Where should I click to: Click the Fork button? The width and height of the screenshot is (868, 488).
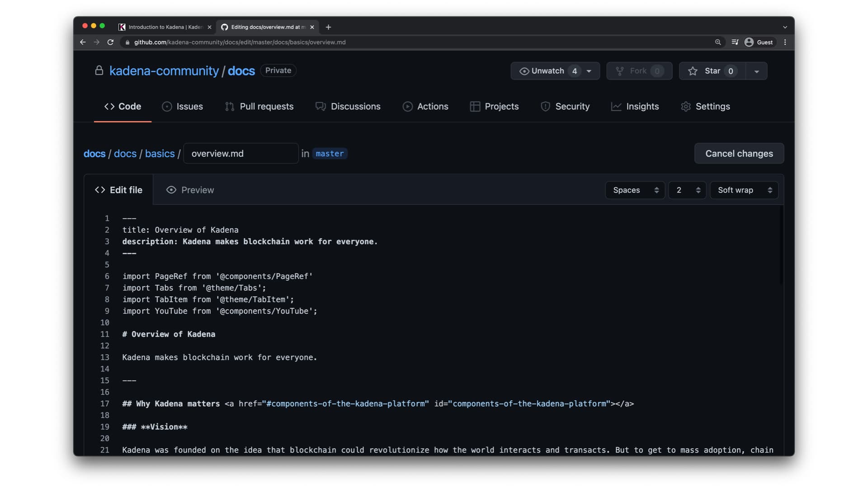[639, 70]
